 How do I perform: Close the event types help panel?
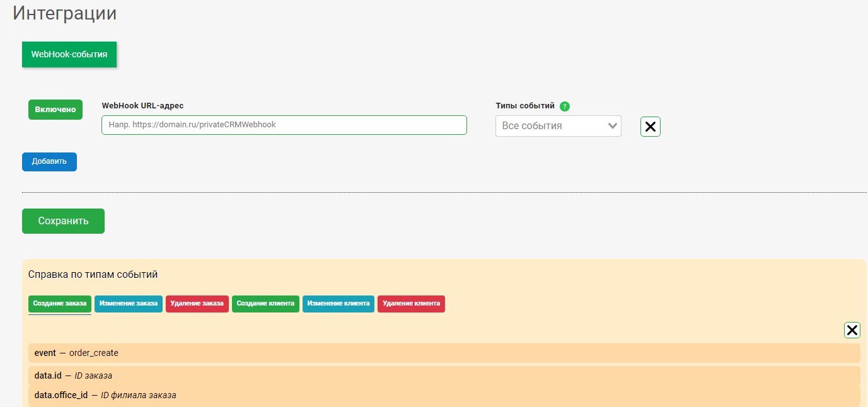[852, 330]
